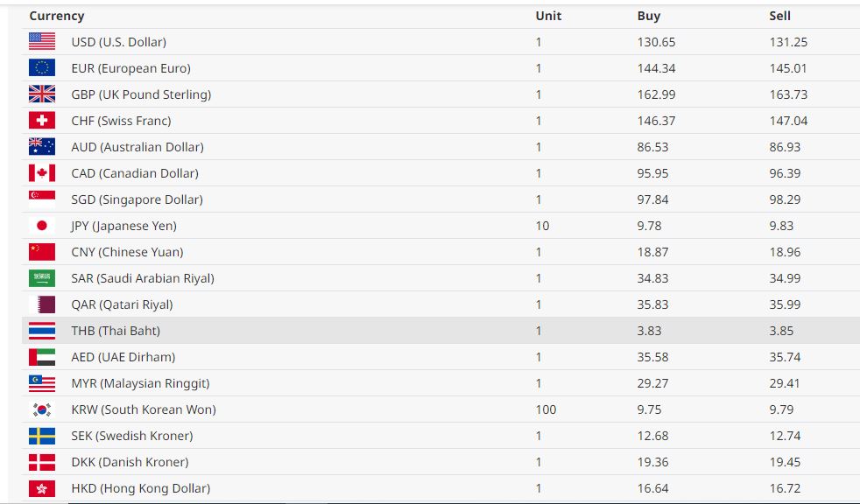Image resolution: width=860 pixels, height=504 pixels.
Task: Click the Swiss flag icon
Action: (x=41, y=121)
